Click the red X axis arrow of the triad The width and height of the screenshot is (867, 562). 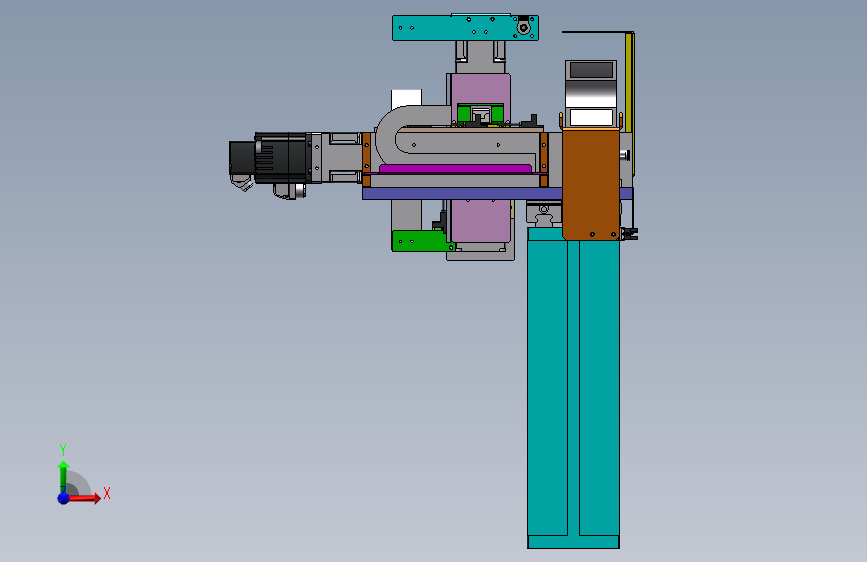[84, 498]
